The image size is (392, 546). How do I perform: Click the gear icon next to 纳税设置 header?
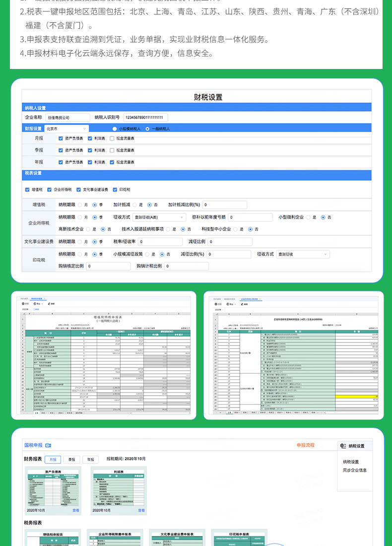(343, 446)
